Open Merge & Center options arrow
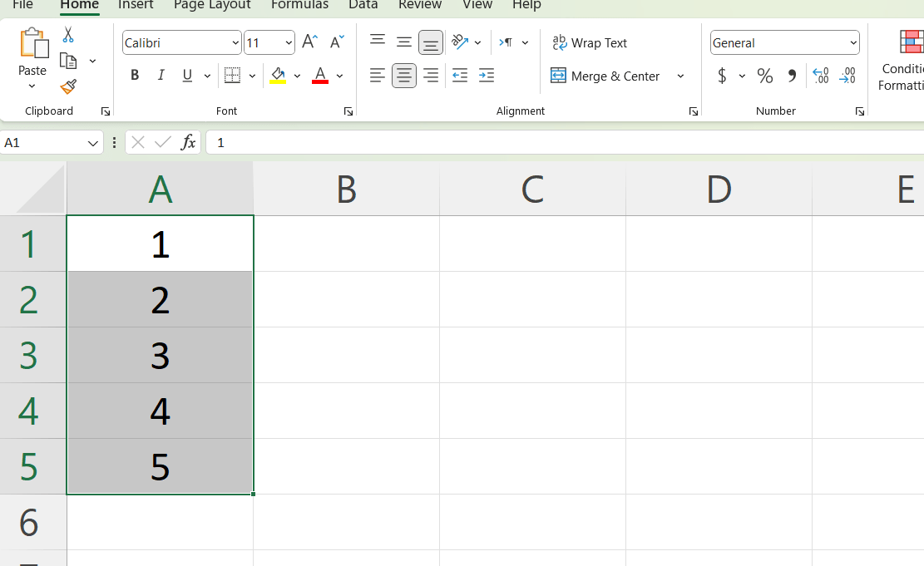The width and height of the screenshot is (924, 566). tap(680, 76)
